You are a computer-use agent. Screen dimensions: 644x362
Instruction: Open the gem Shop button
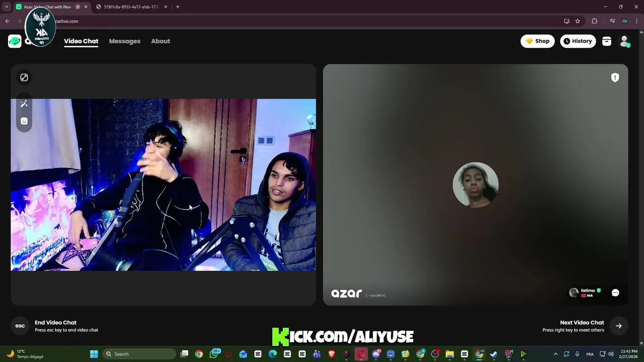coord(537,41)
